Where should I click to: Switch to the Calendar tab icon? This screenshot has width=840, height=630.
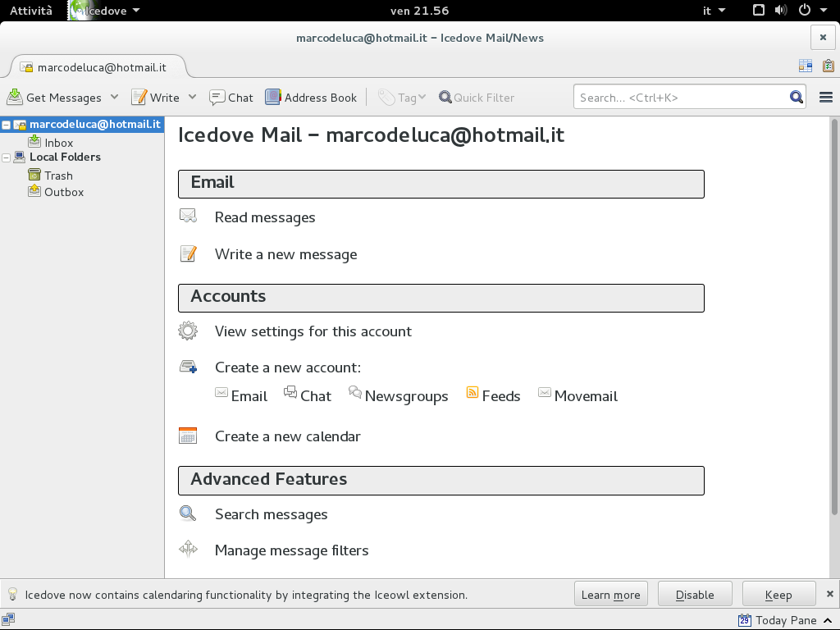806,66
